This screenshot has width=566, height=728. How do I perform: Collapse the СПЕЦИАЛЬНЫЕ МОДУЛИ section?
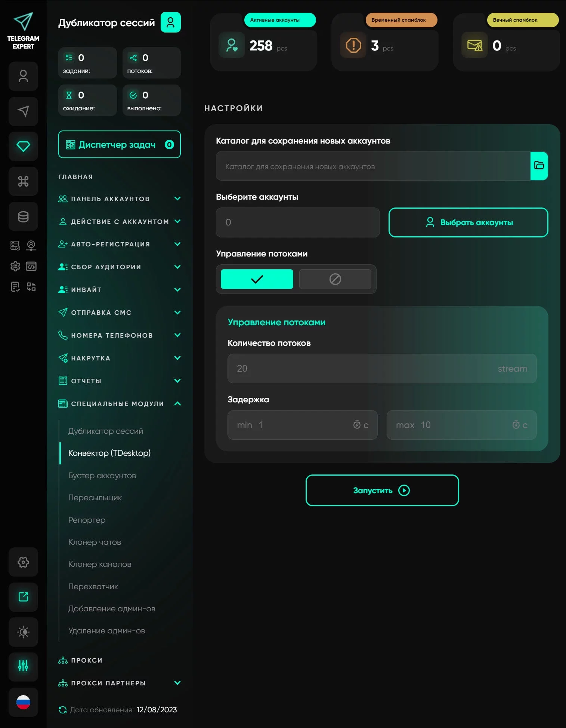(177, 403)
